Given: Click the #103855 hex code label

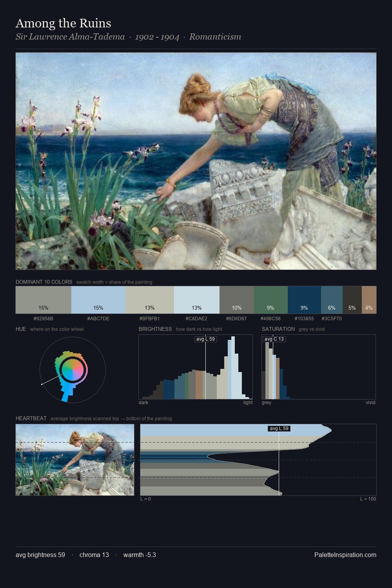Looking at the screenshot, I should click(x=304, y=319).
